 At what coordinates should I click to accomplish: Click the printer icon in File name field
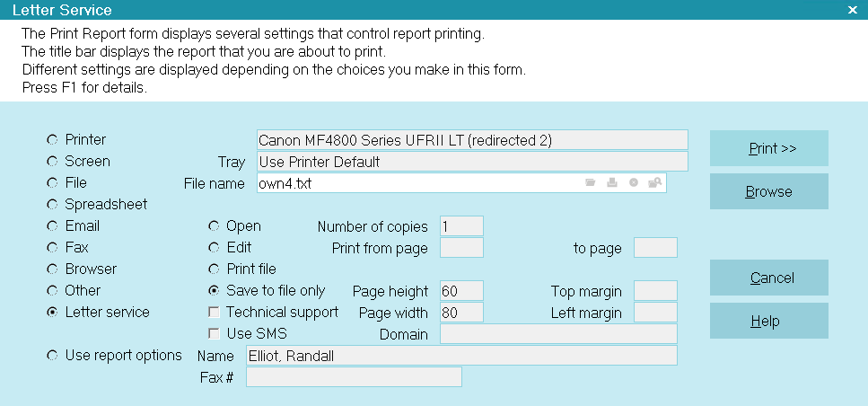(611, 182)
